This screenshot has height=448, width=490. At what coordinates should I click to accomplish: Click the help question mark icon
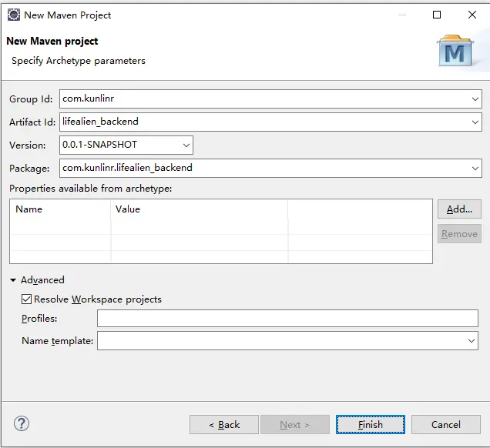[x=22, y=423]
